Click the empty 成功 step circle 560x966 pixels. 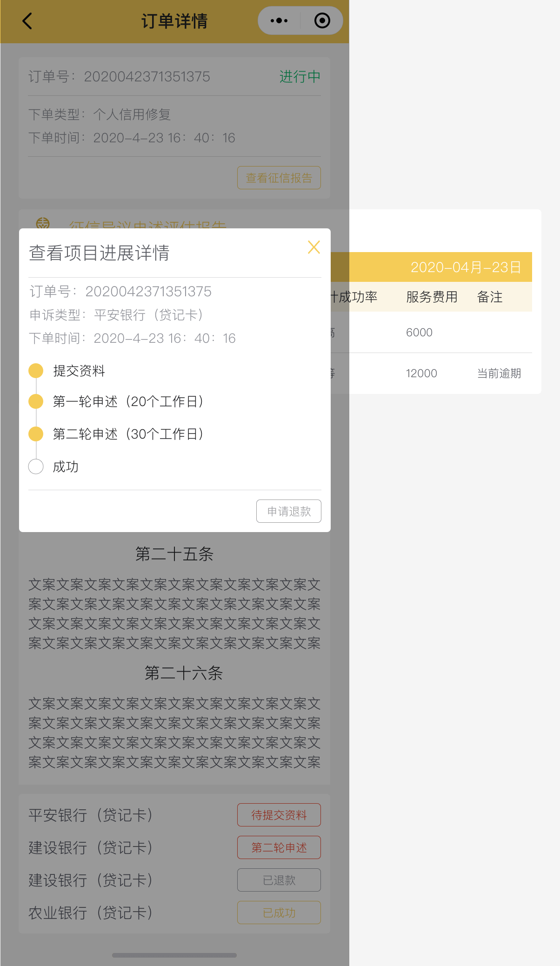pos(36,466)
